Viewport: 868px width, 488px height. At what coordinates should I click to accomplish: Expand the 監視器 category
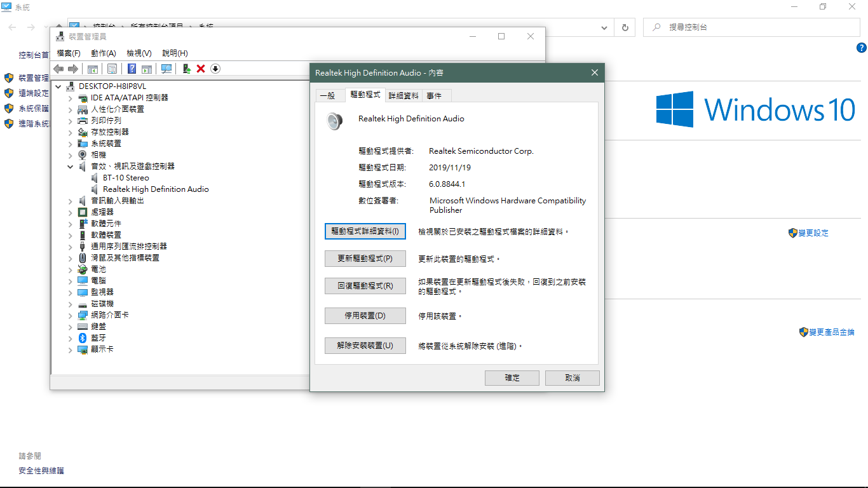[71, 292]
